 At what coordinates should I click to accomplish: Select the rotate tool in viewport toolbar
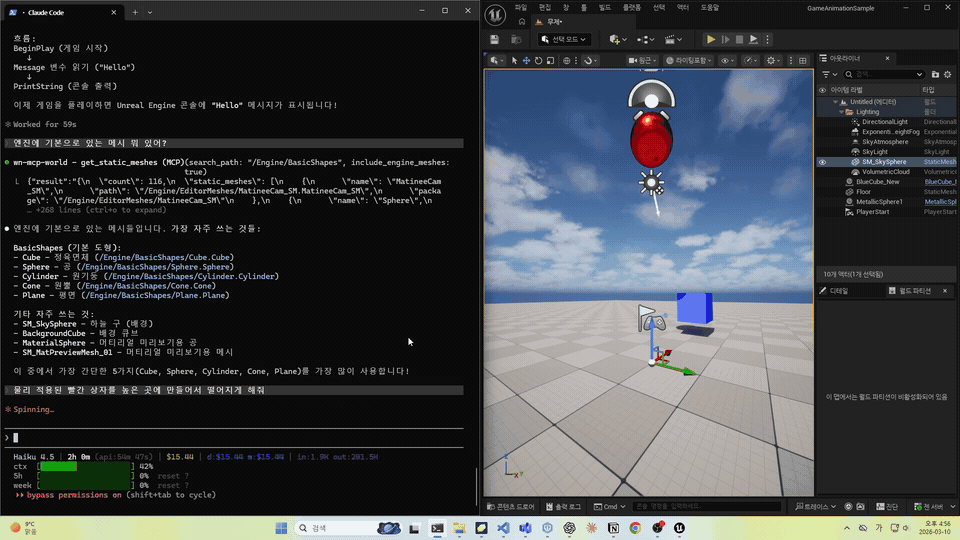click(538, 61)
